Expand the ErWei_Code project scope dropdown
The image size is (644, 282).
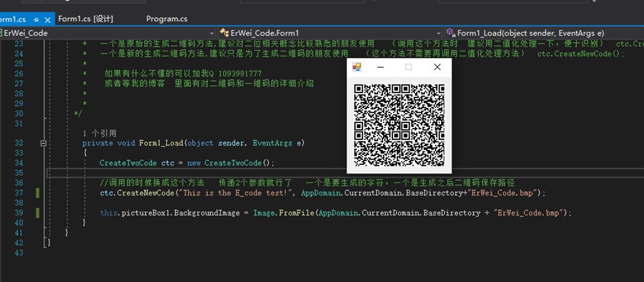(211, 33)
